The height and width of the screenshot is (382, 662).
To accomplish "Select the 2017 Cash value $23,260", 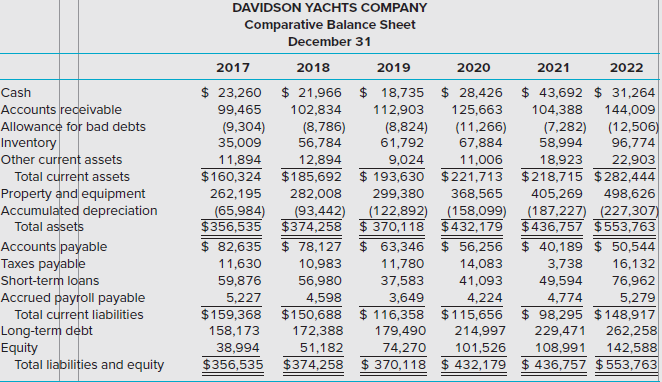I will 231,92.
